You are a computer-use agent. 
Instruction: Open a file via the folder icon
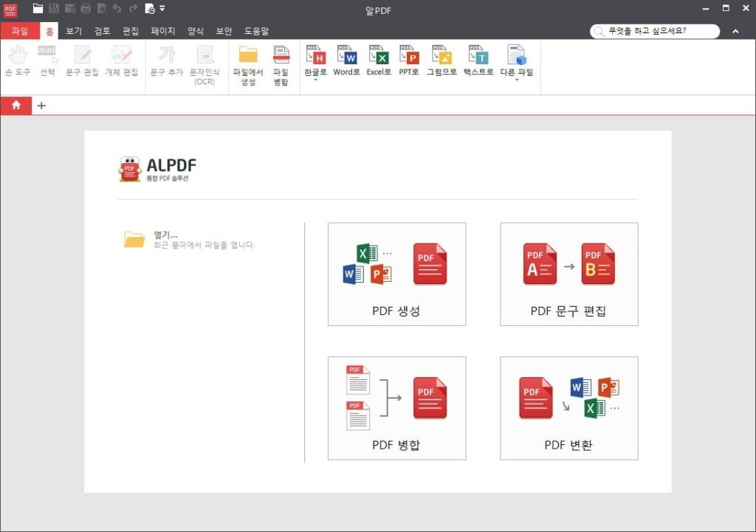click(x=38, y=8)
